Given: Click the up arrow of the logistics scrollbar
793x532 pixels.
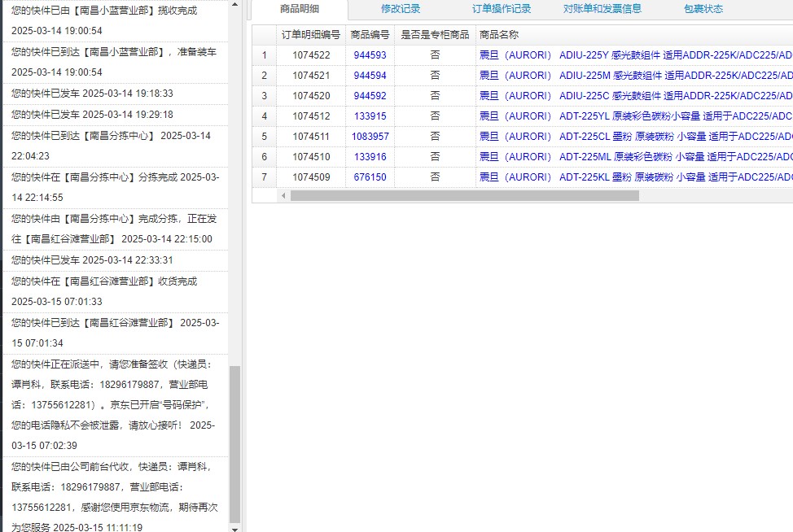Looking at the screenshot, I should tap(234, 4).
